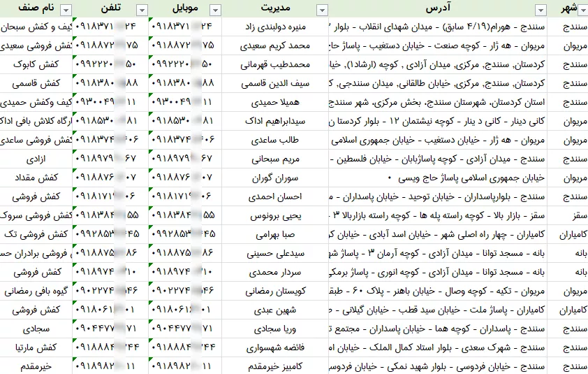588x374 pixels.
Task: Select address starting سقز - بازار بالا
Action: point(438,215)
